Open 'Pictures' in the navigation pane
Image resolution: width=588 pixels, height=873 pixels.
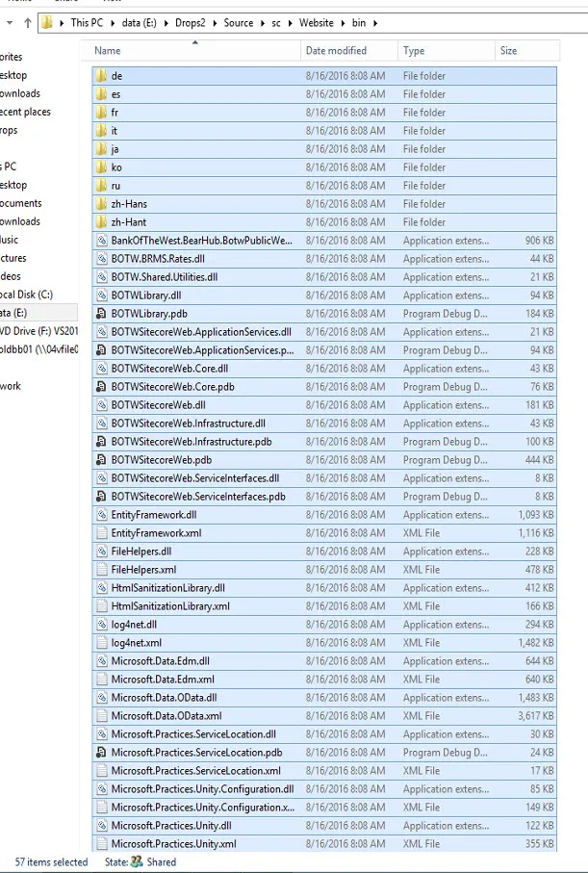coord(13,258)
